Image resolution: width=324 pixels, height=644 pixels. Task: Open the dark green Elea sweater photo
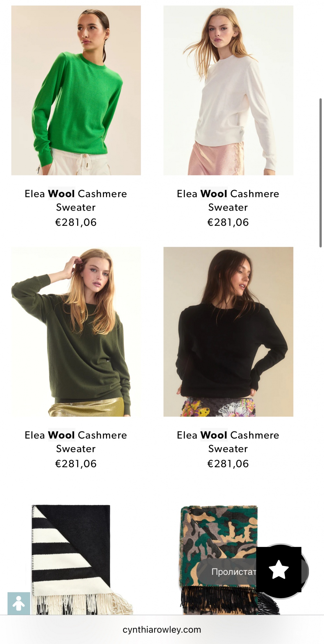[x=76, y=332]
